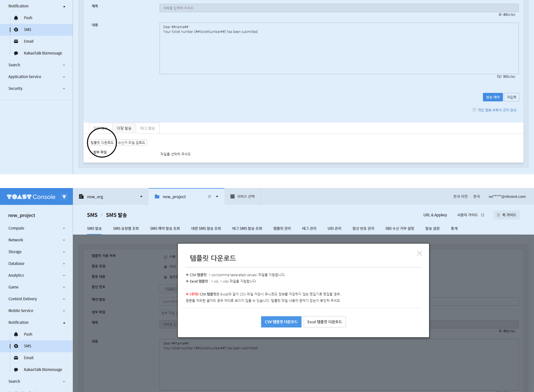Viewport: 534px width, 392px height.
Task: Click the square T icon beside Console logo
Action: tap(64, 197)
